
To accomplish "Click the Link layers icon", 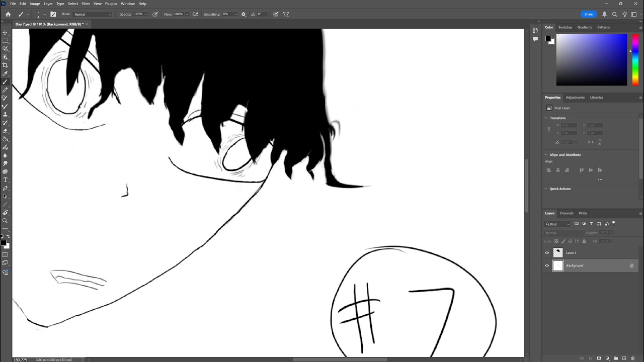I will click(582, 358).
